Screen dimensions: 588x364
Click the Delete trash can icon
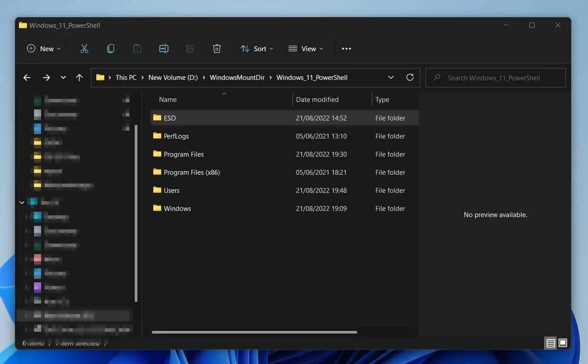coord(217,49)
